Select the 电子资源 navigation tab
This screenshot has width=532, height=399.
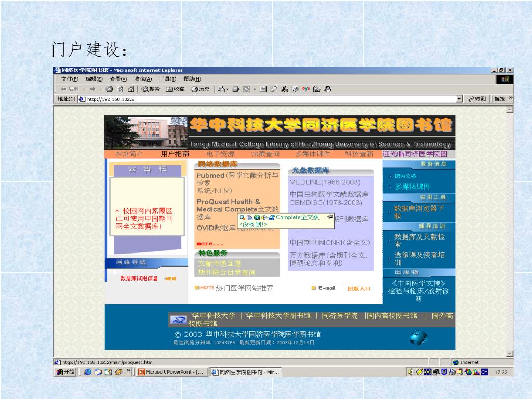(220, 154)
